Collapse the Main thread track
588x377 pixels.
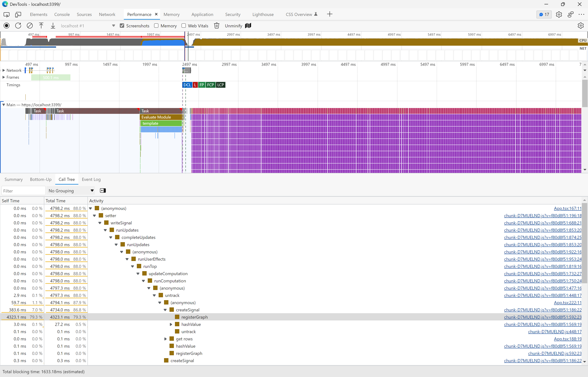tap(4, 105)
